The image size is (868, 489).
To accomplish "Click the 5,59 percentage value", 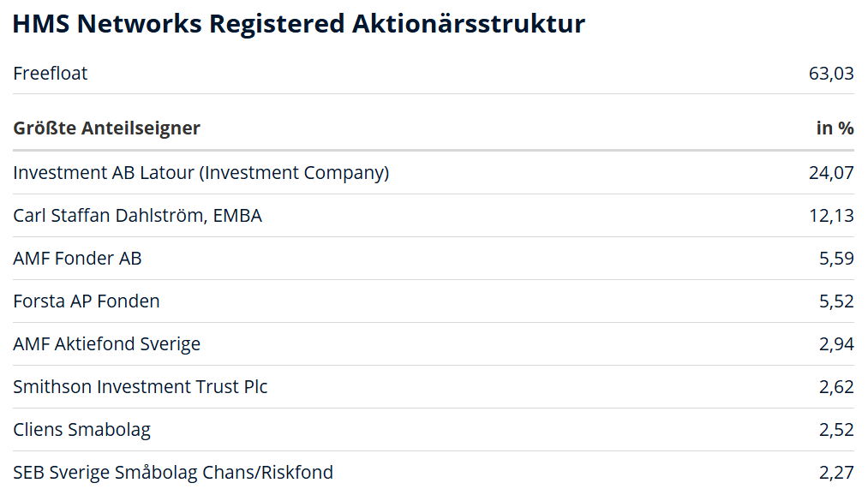I will pos(836,259).
